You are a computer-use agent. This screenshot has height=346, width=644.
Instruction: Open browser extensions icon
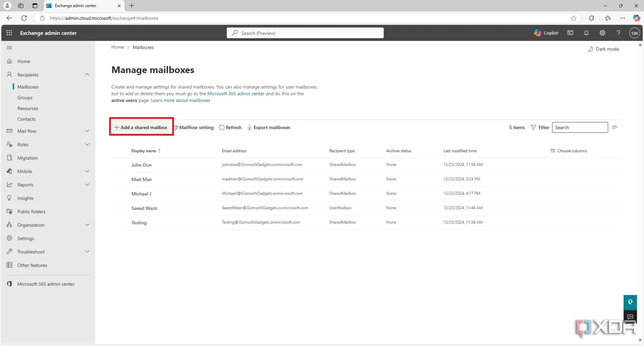click(x=591, y=18)
